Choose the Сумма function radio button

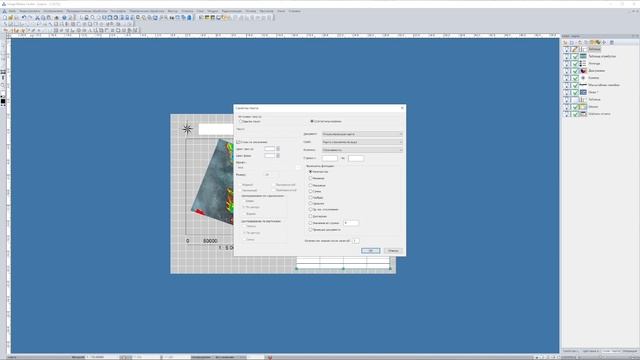click(310, 191)
